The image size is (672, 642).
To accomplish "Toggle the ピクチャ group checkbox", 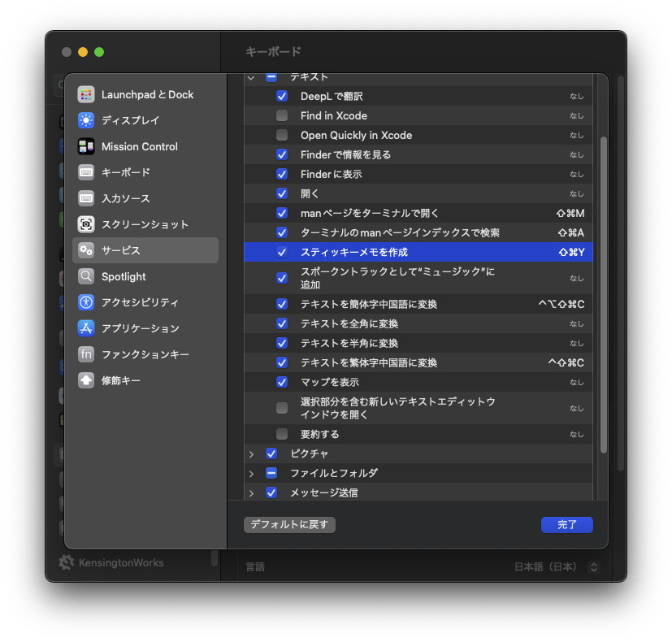I will point(271,453).
